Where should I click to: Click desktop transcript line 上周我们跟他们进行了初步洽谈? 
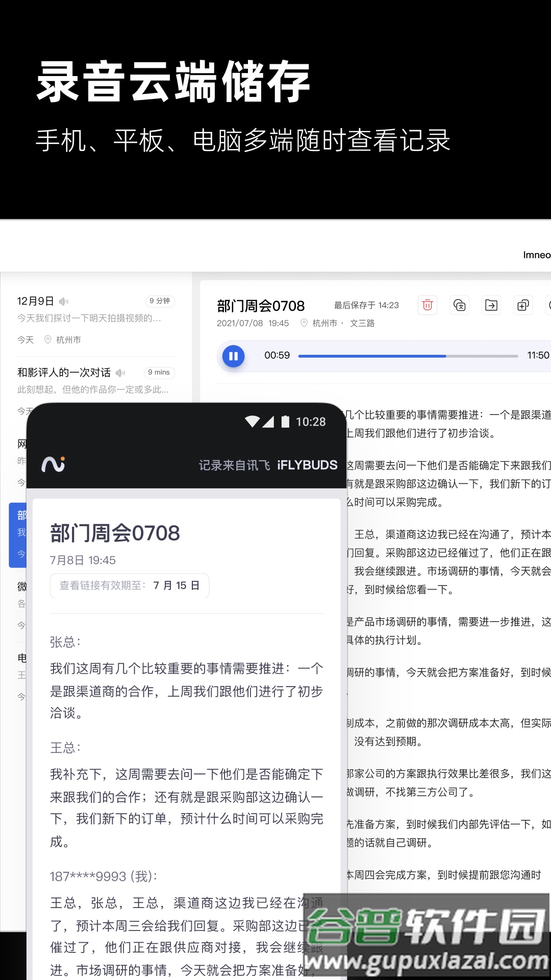tap(421, 433)
